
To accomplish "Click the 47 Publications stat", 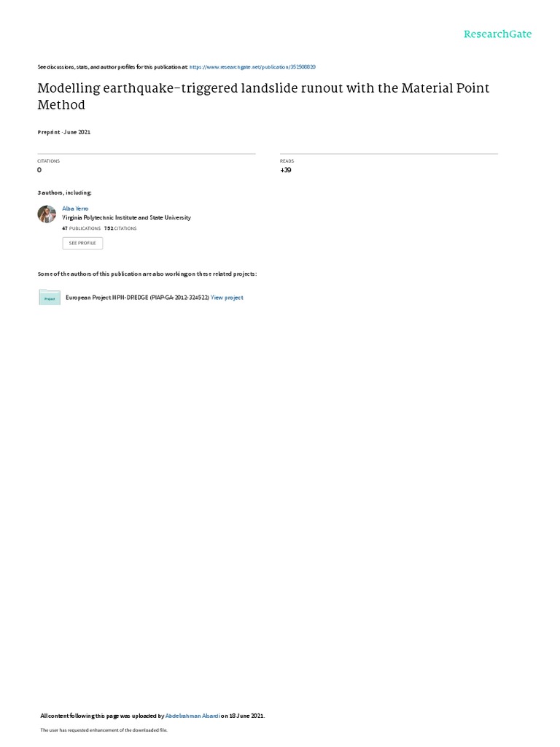I will [x=82, y=228].
